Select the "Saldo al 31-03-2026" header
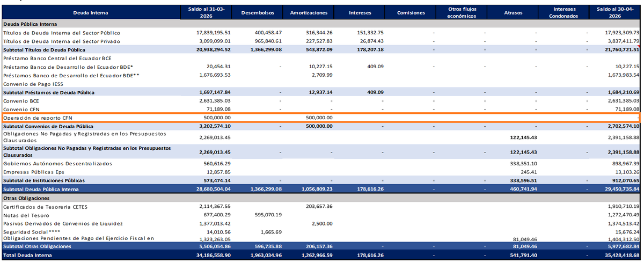Viewport: 644px width, 262px height. click(x=206, y=12)
